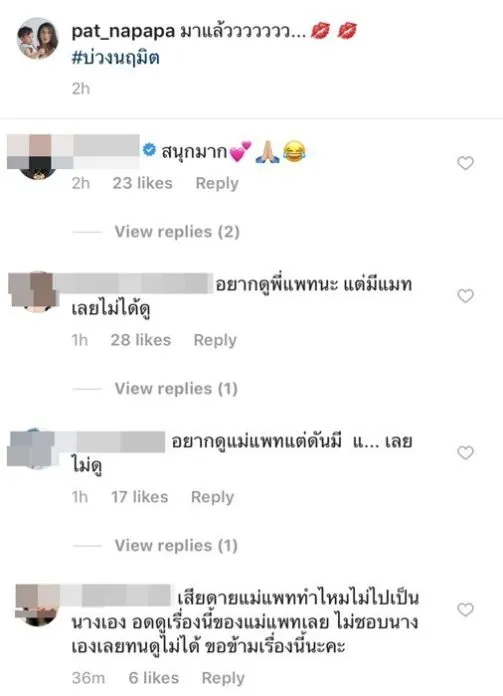The height and width of the screenshot is (696, 503).
Task: View the 28 likes list
Action: pos(141,340)
